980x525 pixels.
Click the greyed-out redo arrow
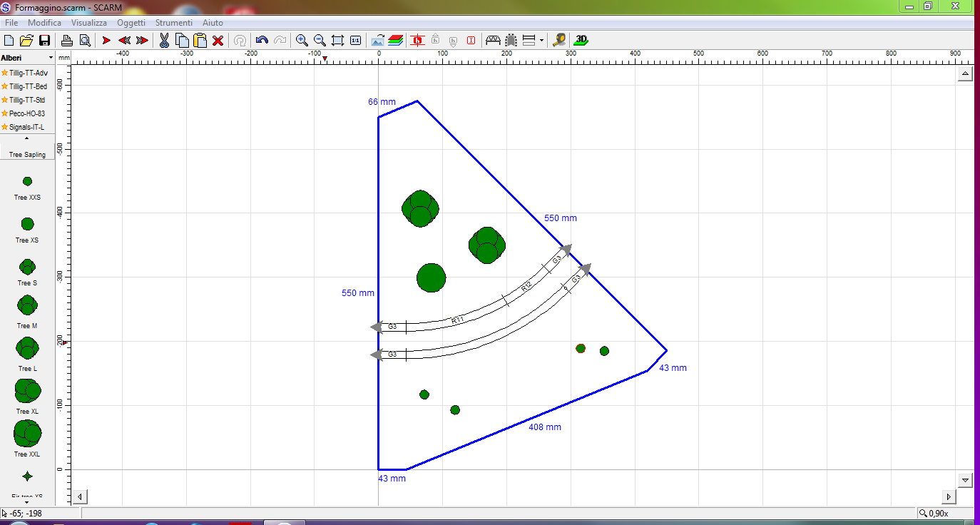point(280,41)
